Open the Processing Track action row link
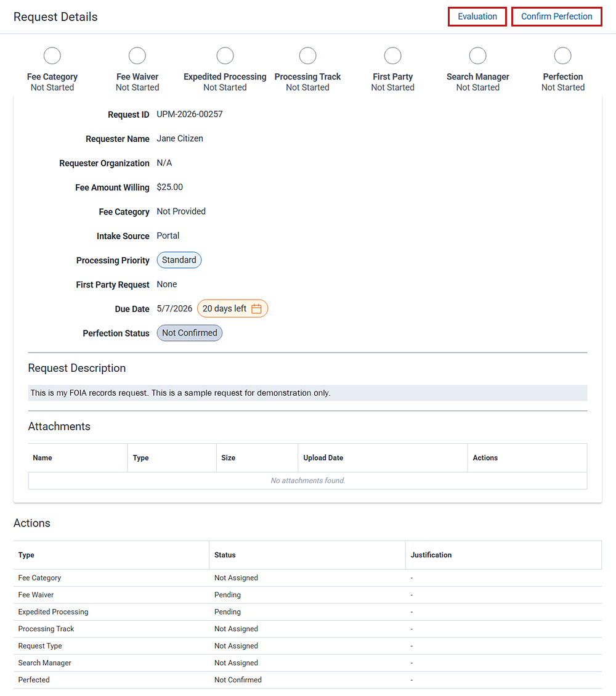Screen dimensions: 616x696 point(46,628)
